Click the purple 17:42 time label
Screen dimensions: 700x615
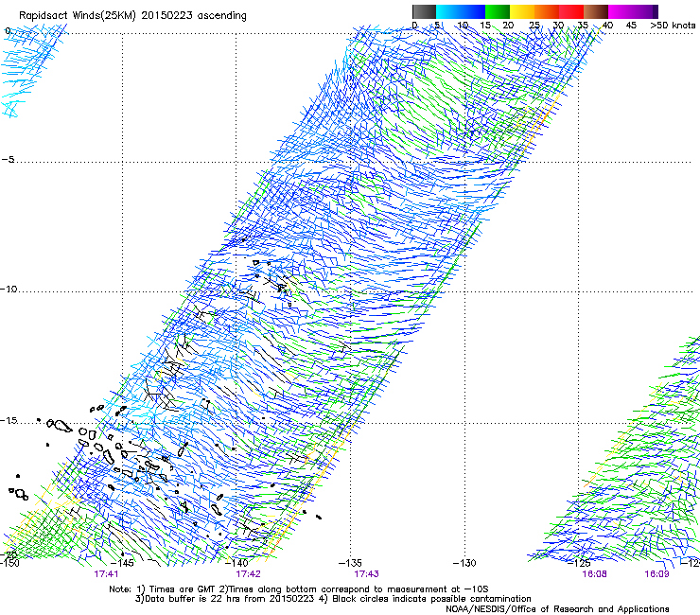248,574
